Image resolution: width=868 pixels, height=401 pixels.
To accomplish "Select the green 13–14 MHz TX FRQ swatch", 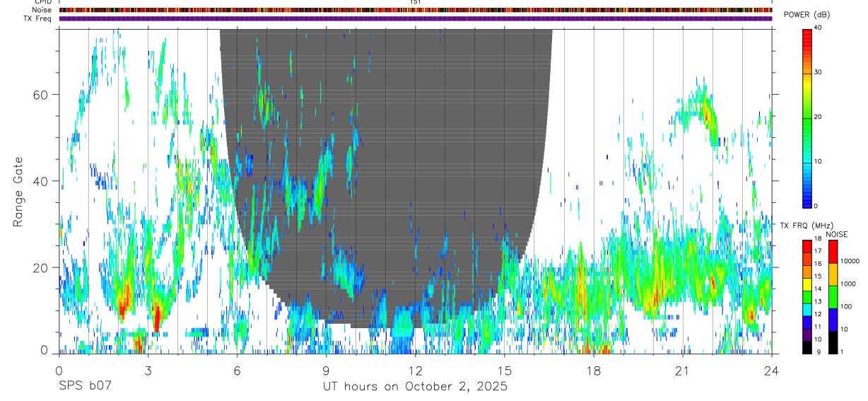I will [807, 297].
